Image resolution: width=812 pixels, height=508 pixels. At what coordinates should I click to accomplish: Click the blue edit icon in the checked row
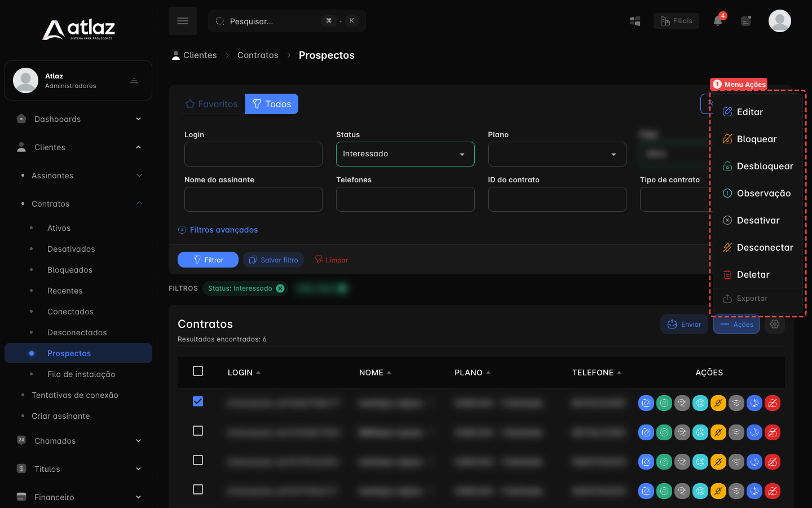(646, 403)
